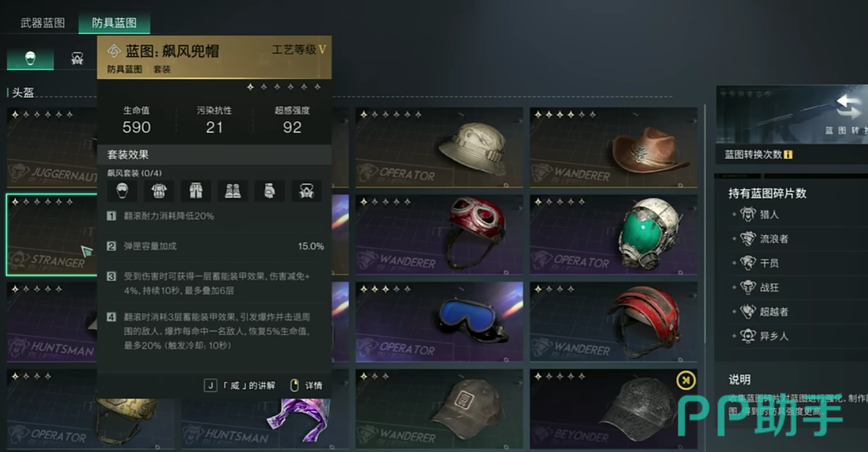Viewport: 868px width, 452px height.
Task: Click the pants set piece icon
Action: click(x=196, y=191)
